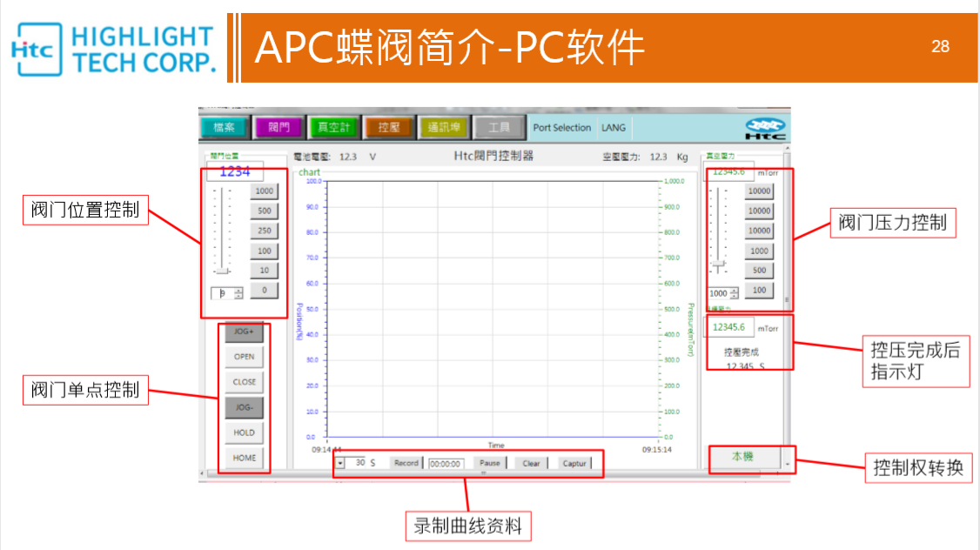Open the Port Selection menu

click(561, 128)
